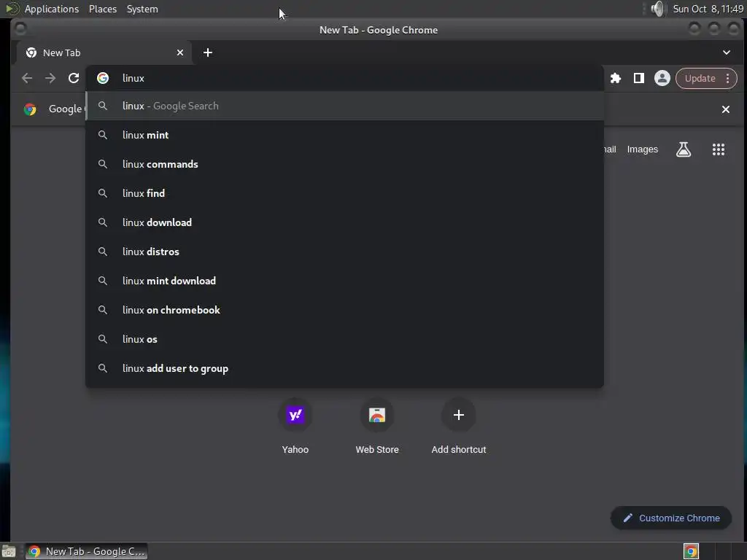This screenshot has width=747, height=560.
Task: Click the Update button in the toolbar
Action: point(700,79)
